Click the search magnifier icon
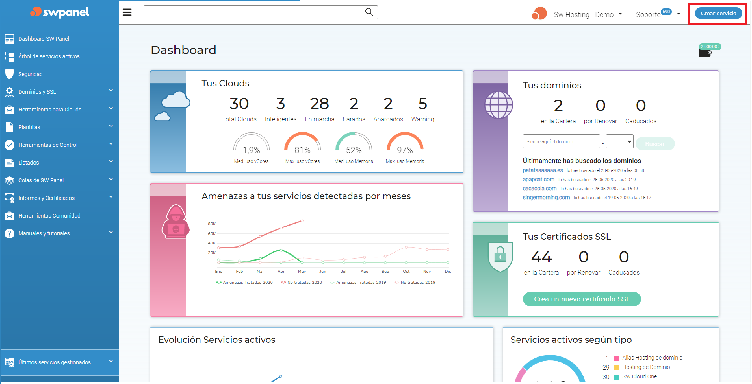 pos(369,12)
